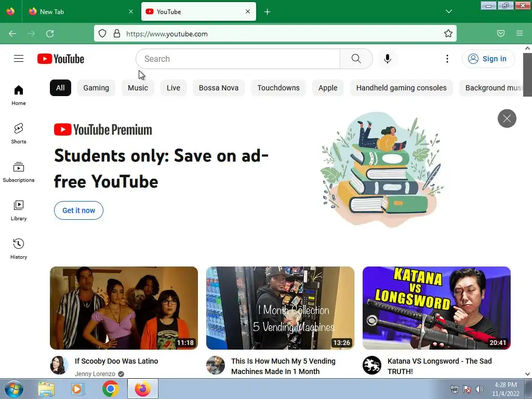This screenshot has width=532, height=399.
Task: Click Get it now button
Action: pyautogui.click(x=79, y=210)
